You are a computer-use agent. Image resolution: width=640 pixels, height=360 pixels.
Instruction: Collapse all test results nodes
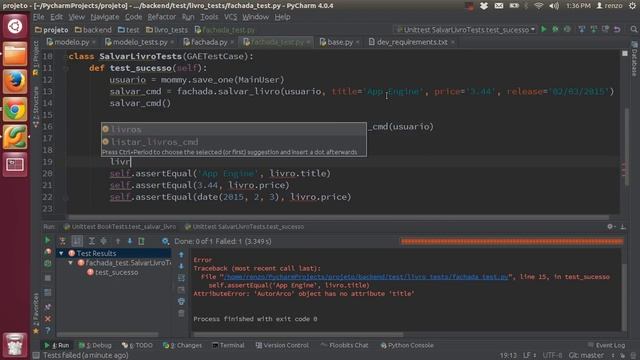(103, 241)
